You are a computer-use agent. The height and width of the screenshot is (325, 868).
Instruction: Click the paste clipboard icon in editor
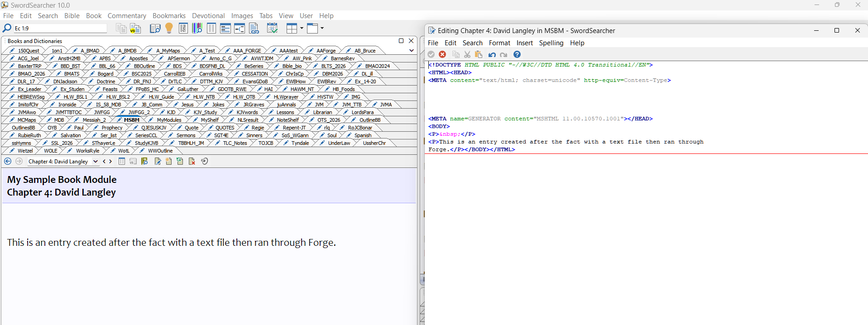(x=479, y=54)
